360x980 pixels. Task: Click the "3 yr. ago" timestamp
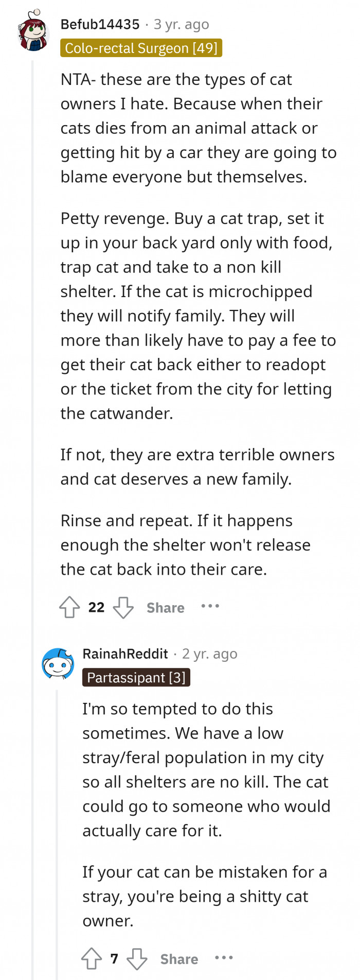pos(182,24)
